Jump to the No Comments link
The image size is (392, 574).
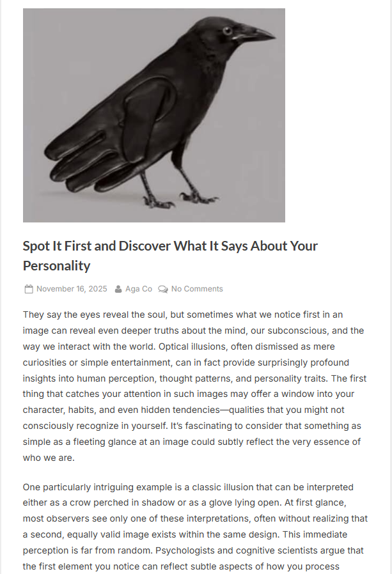point(197,289)
